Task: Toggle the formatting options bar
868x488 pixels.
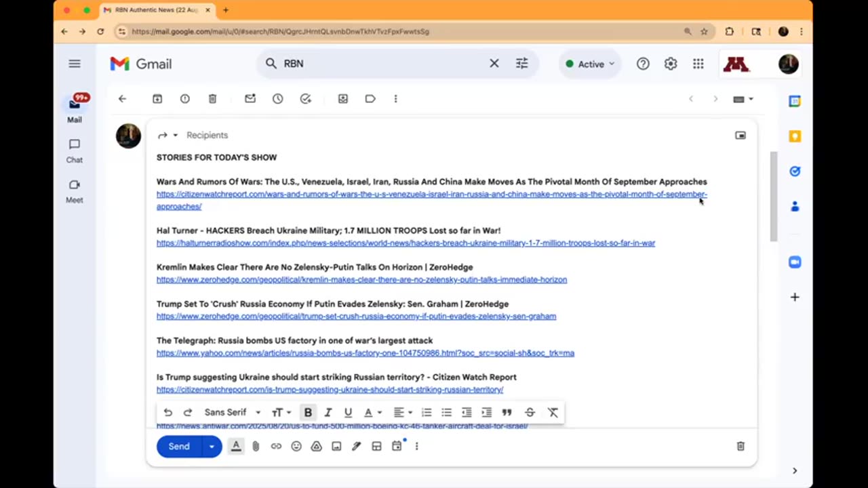Action: click(236, 446)
